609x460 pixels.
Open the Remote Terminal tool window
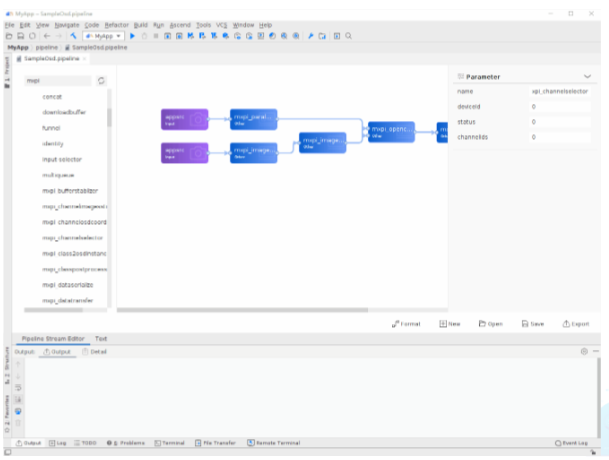[x=274, y=443]
